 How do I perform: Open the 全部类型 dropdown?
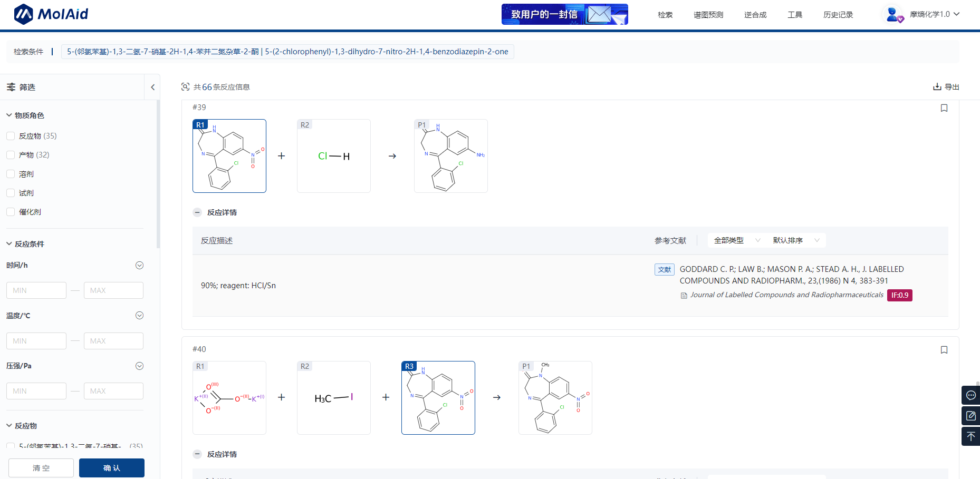tap(736, 240)
